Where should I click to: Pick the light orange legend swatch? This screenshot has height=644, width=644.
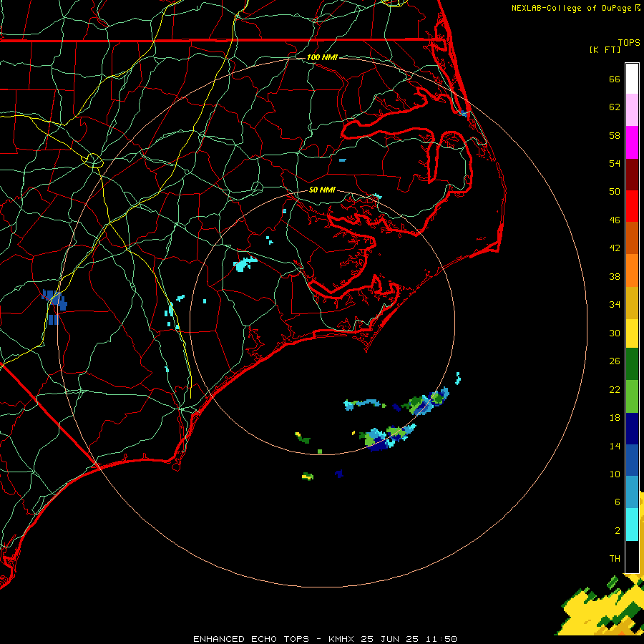(632, 270)
